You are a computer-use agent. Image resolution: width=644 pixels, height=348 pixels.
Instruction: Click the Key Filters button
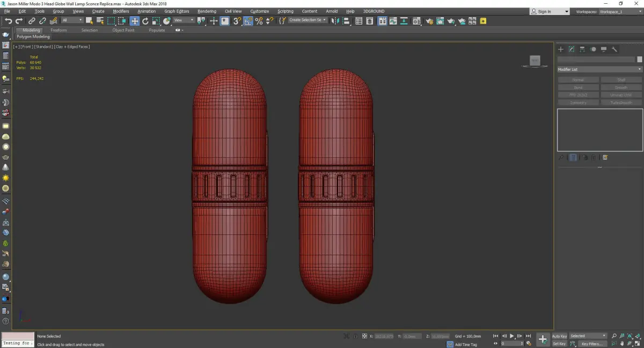click(x=592, y=344)
